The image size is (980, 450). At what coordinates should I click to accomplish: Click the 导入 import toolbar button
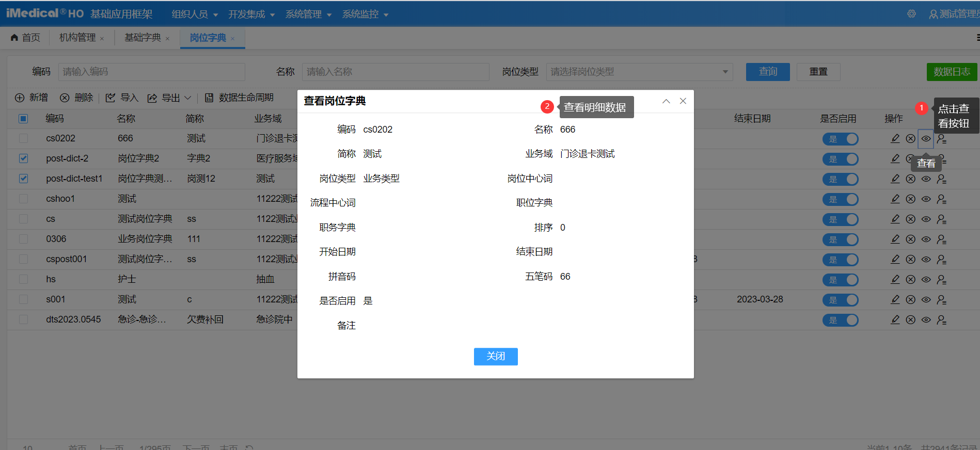pos(122,98)
